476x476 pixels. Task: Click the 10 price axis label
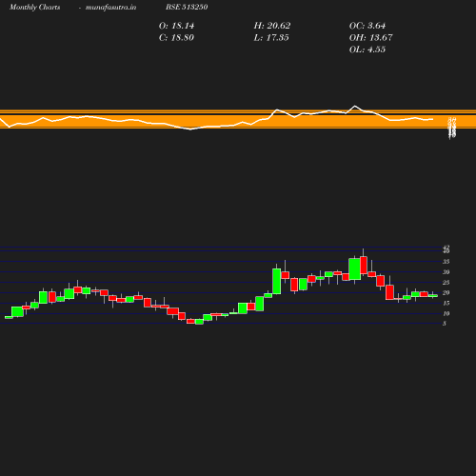pyautogui.click(x=446, y=314)
